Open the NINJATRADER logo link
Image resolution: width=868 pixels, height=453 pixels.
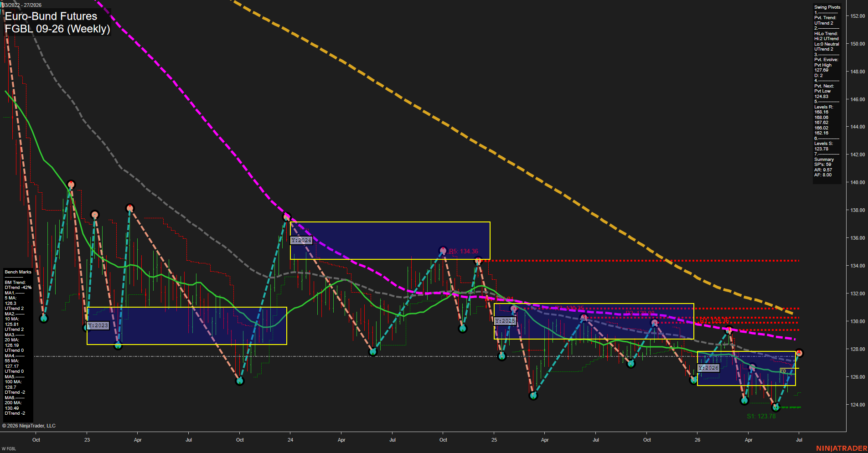point(841,448)
